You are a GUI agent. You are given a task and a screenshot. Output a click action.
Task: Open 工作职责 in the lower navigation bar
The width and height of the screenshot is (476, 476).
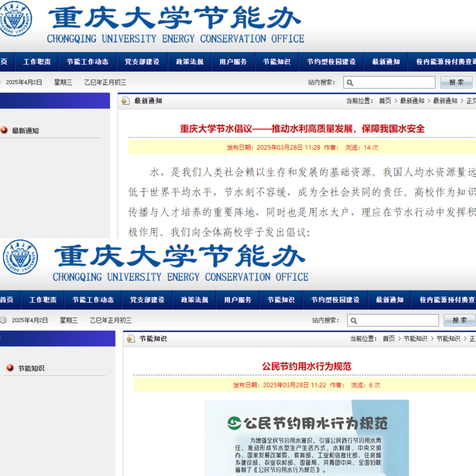click(x=43, y=300)
